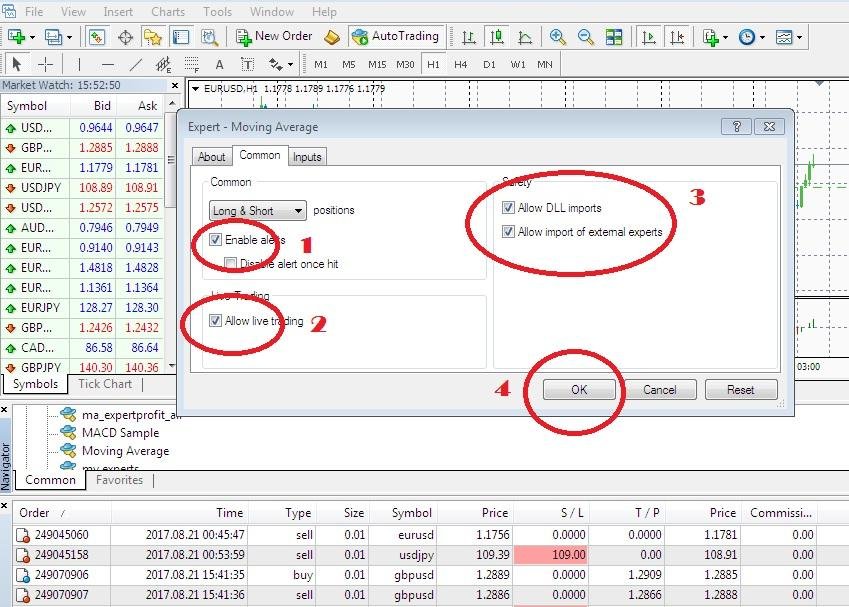Open the Periods clock icon
Viewport: 849px width, 607px height.
[747, 37]
